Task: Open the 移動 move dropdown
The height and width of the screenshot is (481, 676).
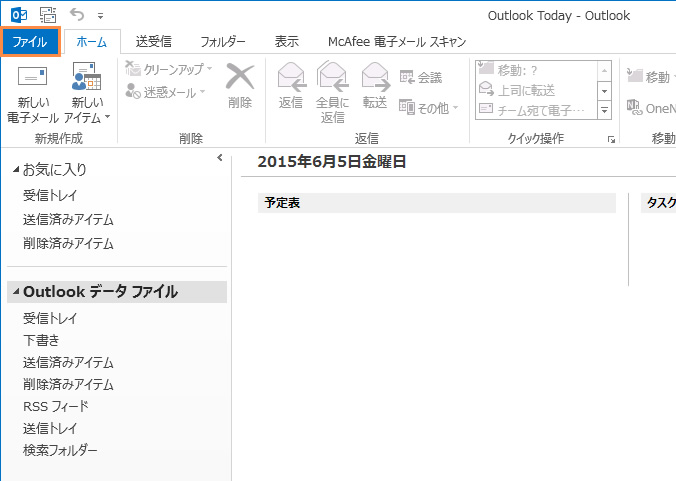Action: coord(651,77)
